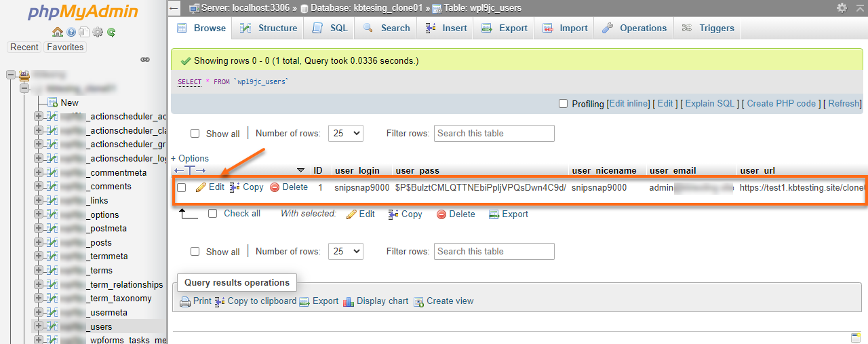Go to phpMyAdmin Home icon
This screenshot has width=868, height=344.
click(x=57, y=32)
